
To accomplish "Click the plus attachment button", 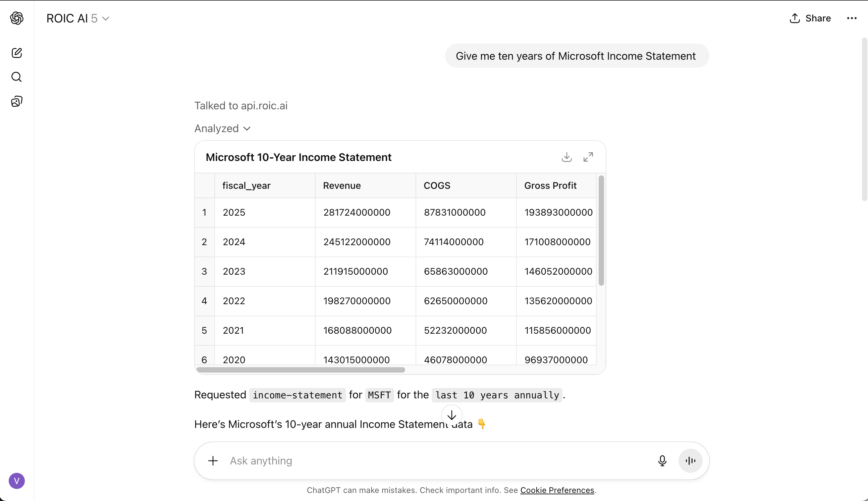I will pos(213,460).
